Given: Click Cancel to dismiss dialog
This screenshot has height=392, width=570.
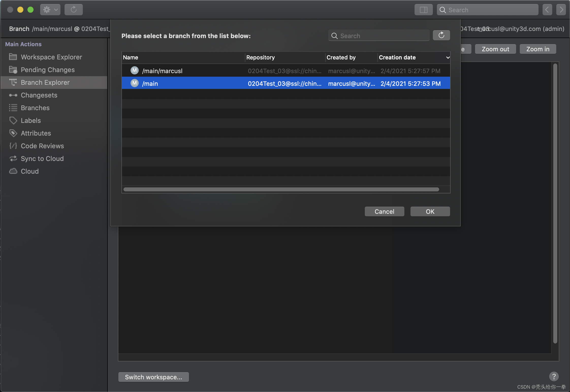Looking at the screenshot, I should (x=384, y=211).
